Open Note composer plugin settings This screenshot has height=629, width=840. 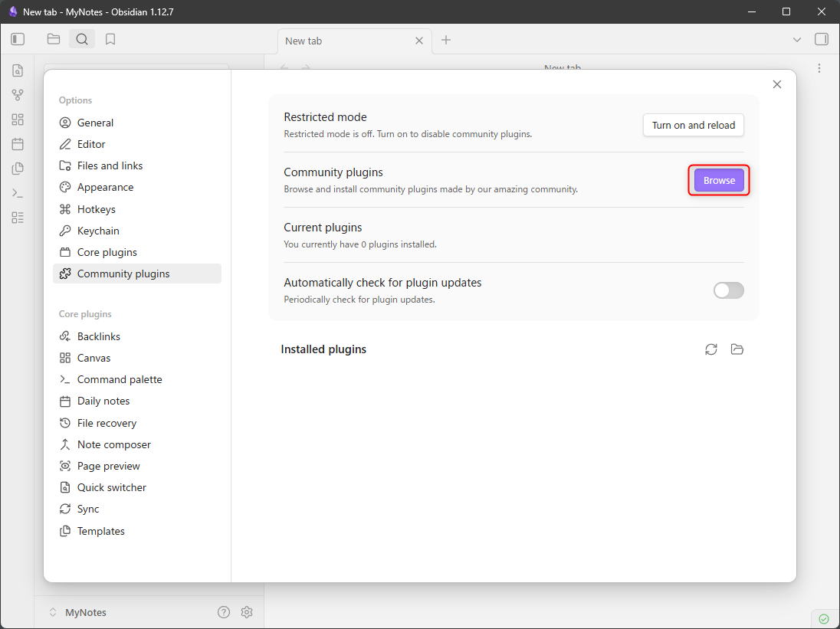(137, 444)
